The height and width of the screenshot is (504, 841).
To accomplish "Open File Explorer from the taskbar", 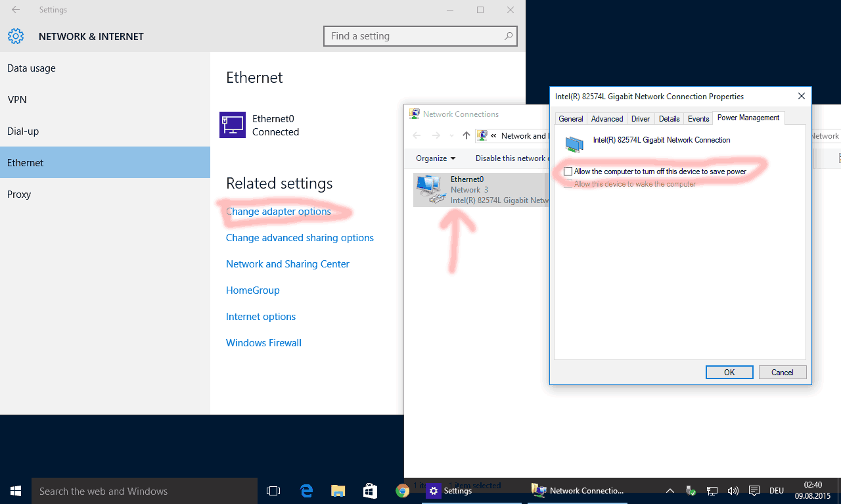I will point(338,491).
